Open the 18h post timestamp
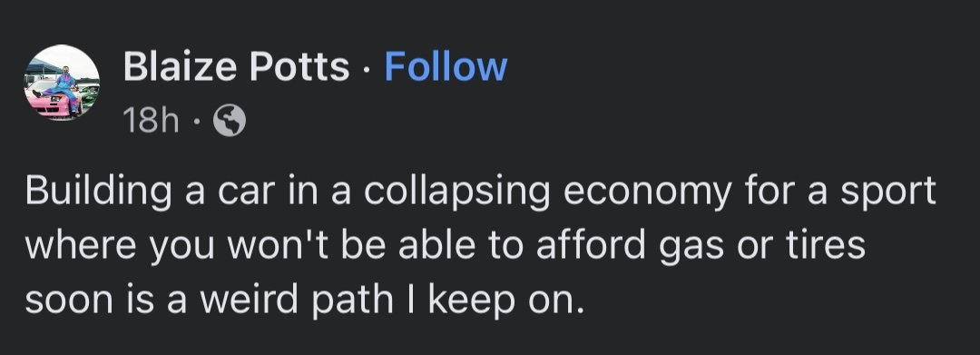This screenshot has height=355, width=980. [152, 121]
